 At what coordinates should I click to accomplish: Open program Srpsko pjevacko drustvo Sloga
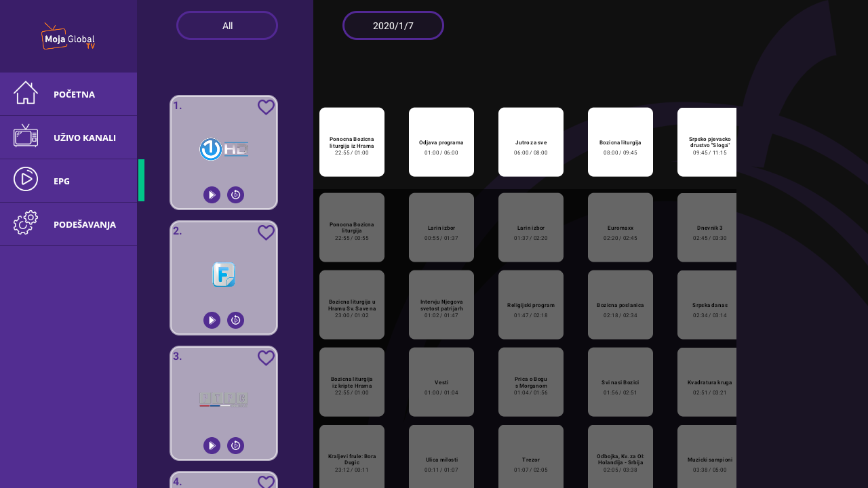click(x=707, y=142)
